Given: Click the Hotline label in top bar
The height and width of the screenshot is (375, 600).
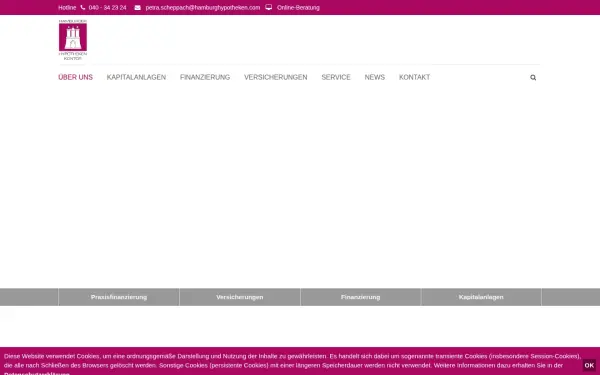Looking at the screenshot, I should [x=67, y=8].
